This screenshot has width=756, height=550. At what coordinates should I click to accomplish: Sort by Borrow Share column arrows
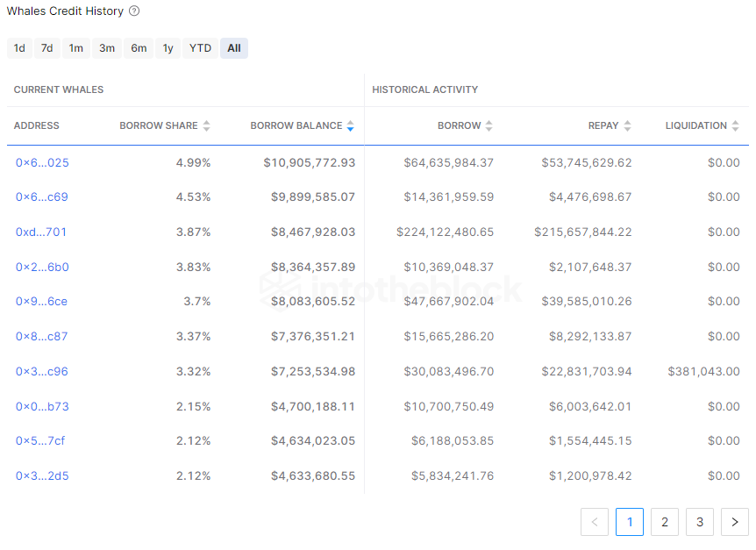(206, 125)
